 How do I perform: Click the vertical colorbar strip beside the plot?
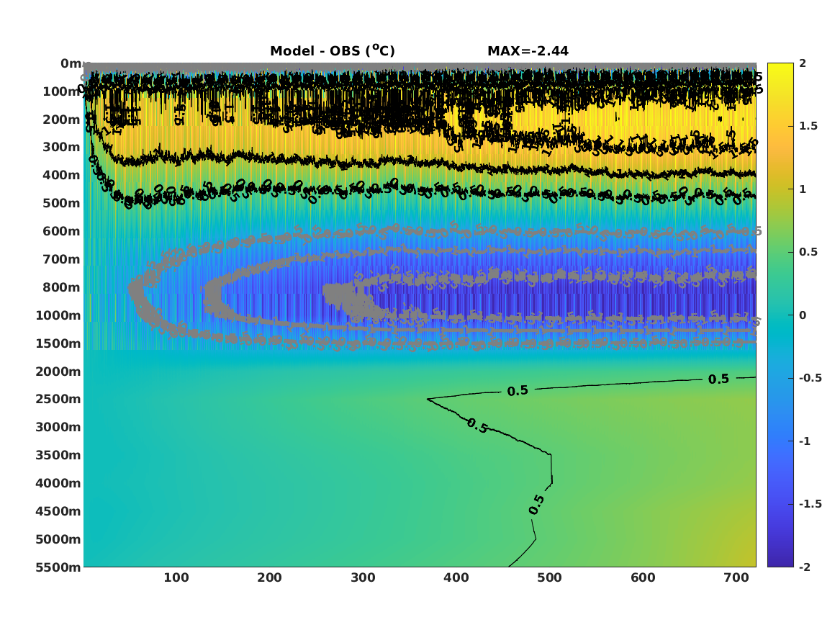780,315
